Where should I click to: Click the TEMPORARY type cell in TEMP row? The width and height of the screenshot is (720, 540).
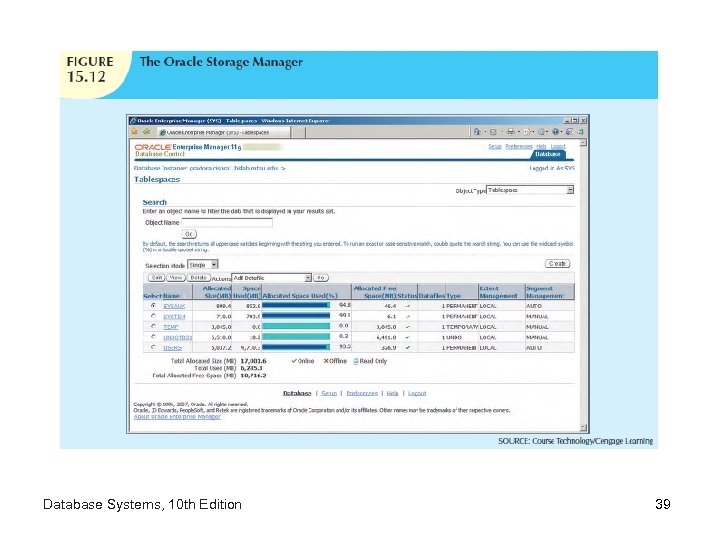coord(462,327)
